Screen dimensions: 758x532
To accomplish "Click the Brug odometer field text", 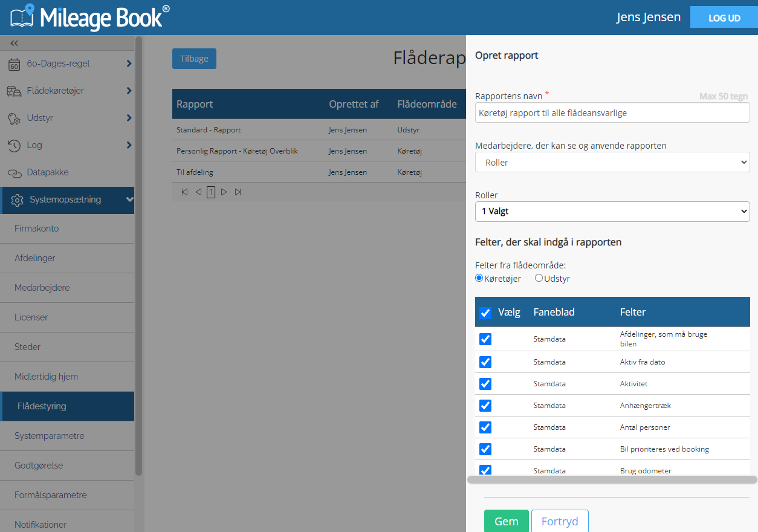I will click(x=646, y=470).
